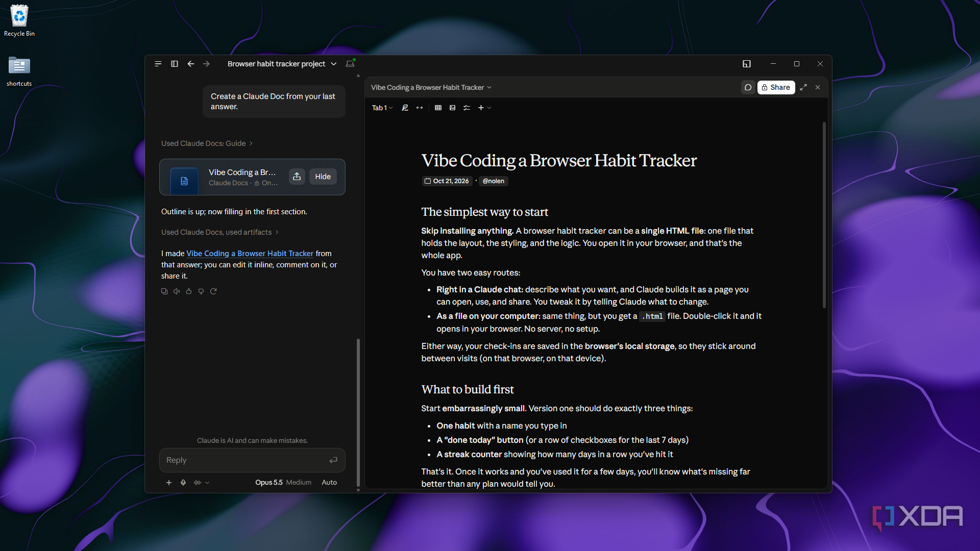Click the @nolen mention chip
This screenshot has width=980, height=551.
tap(494, 181)
